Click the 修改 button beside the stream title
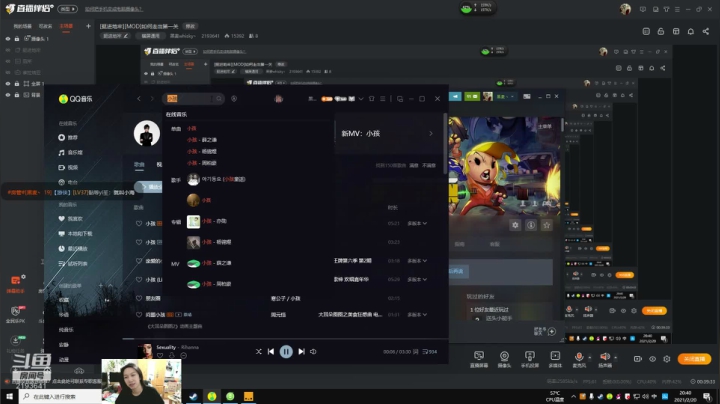720x404 pixels. pos(190,26)
